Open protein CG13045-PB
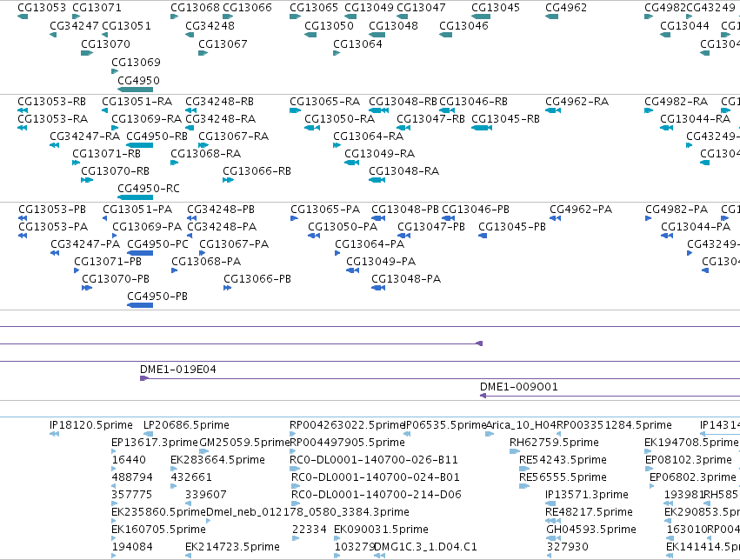 click(512, 227)
